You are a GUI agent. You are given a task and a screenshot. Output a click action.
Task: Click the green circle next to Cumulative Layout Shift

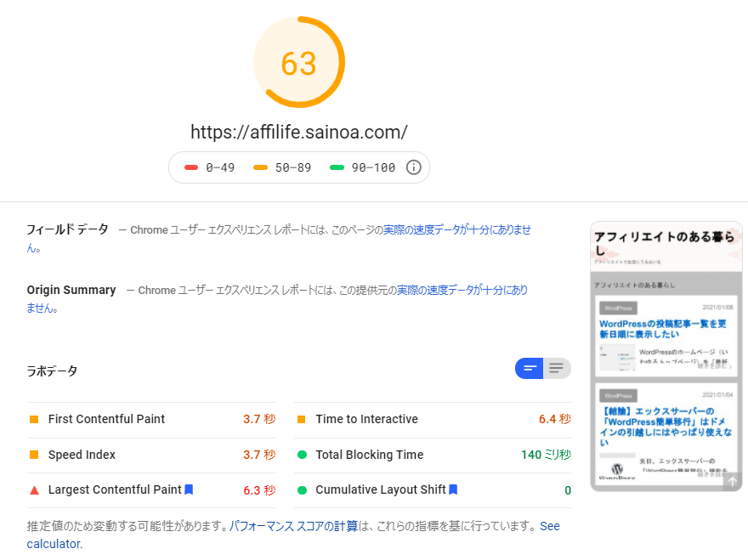(x=302, y=489)
